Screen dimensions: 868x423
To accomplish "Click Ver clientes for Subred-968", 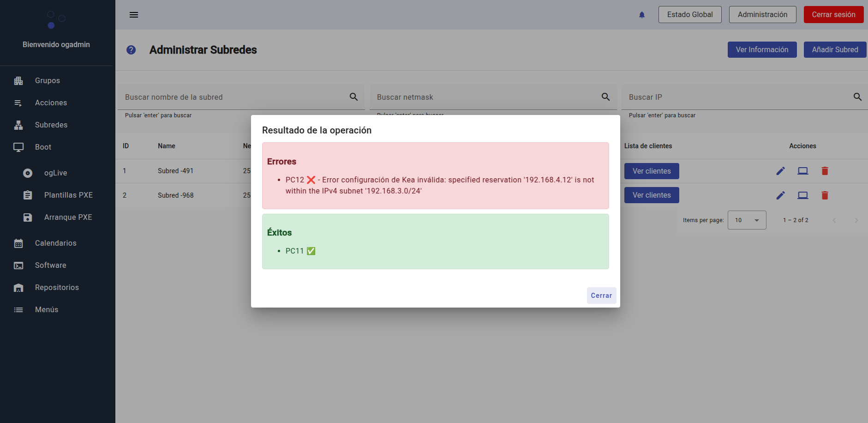I will coord(651,195).
